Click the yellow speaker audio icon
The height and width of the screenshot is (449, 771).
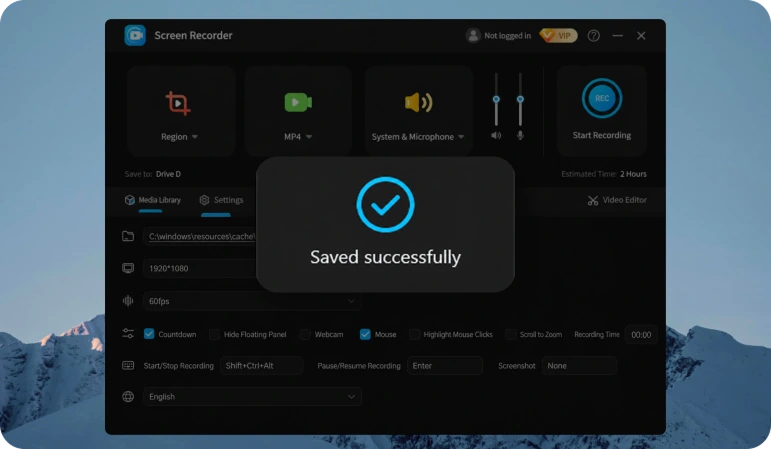coord(418,102)
